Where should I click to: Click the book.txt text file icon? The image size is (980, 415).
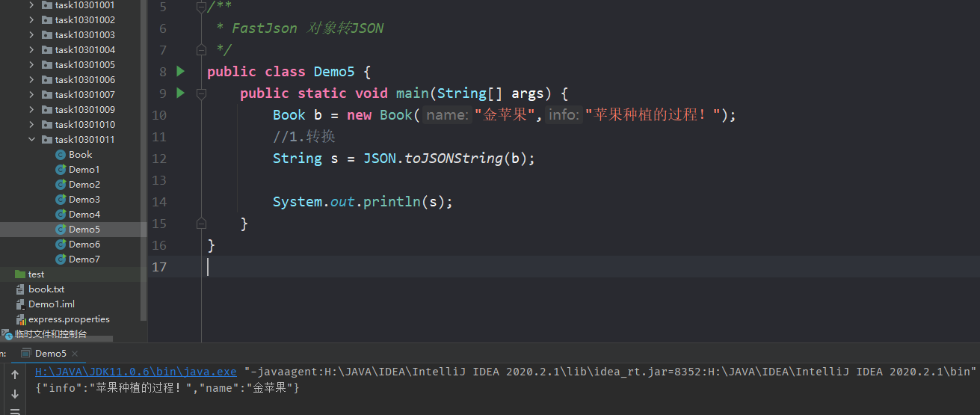click(x=20, y=289)
